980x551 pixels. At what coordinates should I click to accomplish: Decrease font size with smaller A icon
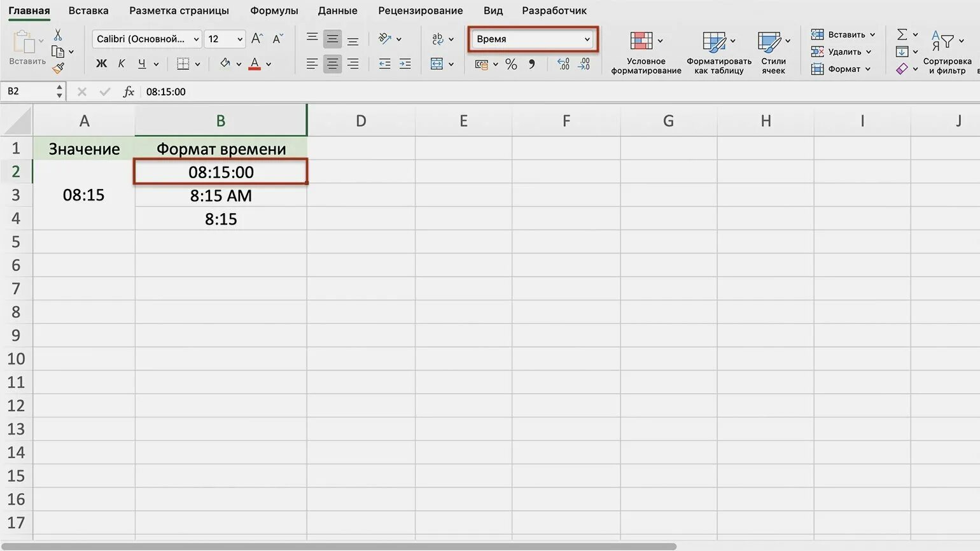click(277, 39)
